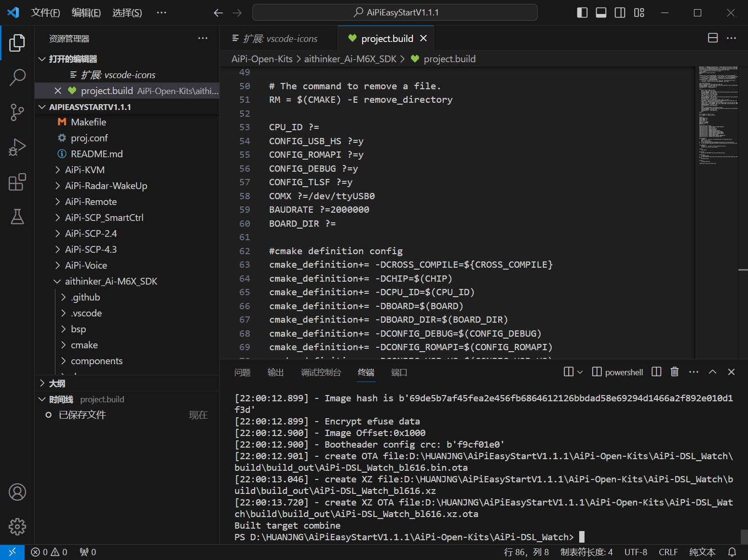Toggle the primary side bar layout icon
748x560 pixels.
582,13
